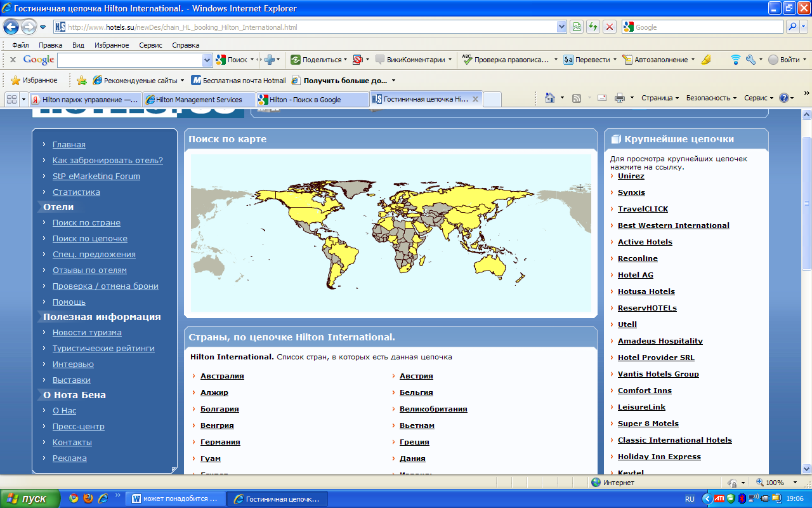Click the Help question mark icon
812x508 pixels.
[x=784, y=98]
